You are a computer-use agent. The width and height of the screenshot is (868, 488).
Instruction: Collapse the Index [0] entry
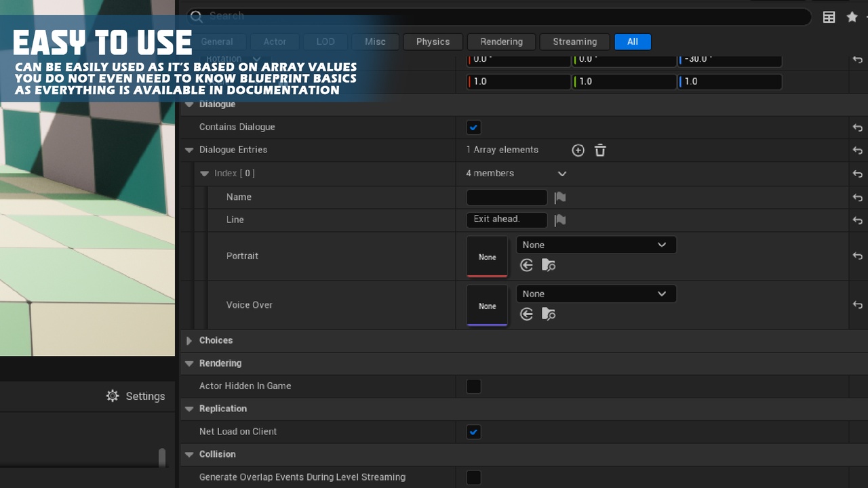(204, 174)
